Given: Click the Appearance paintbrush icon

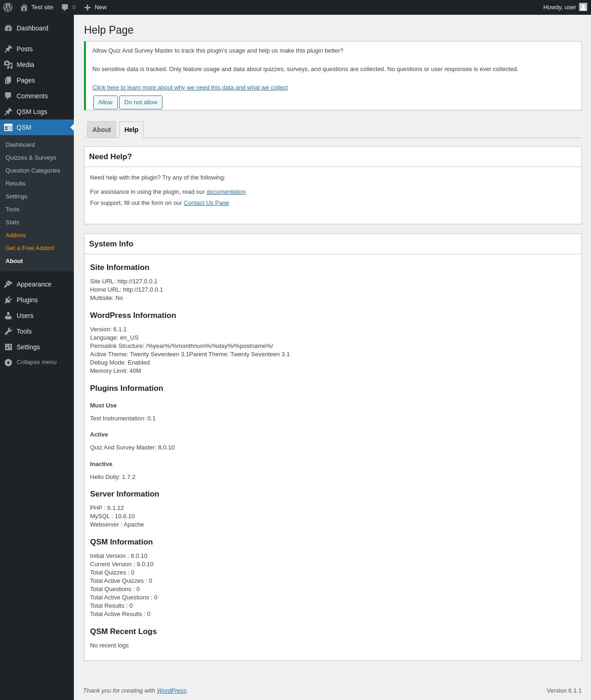Looking at the screenshot, I should click(x=8, y=284).
